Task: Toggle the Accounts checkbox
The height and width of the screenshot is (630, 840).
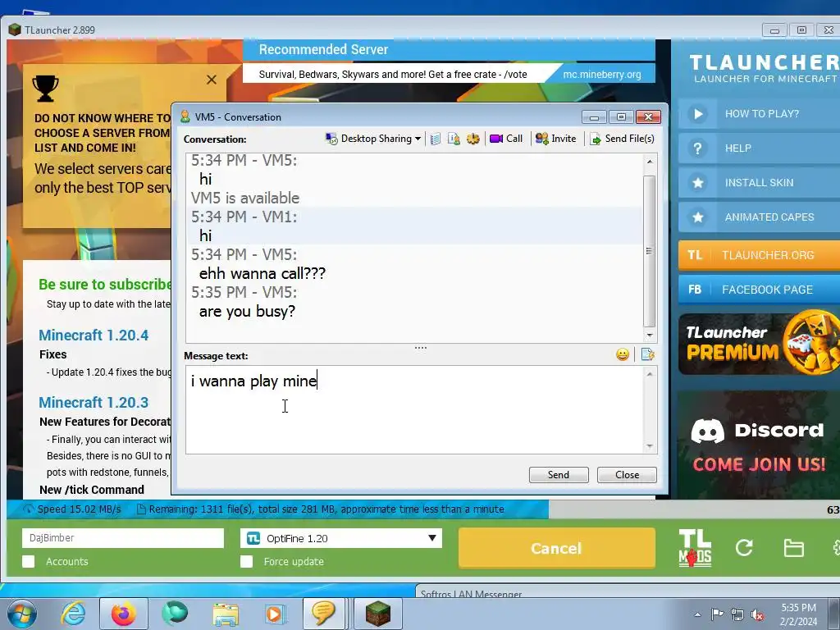Action: click(x=29, y=561)
